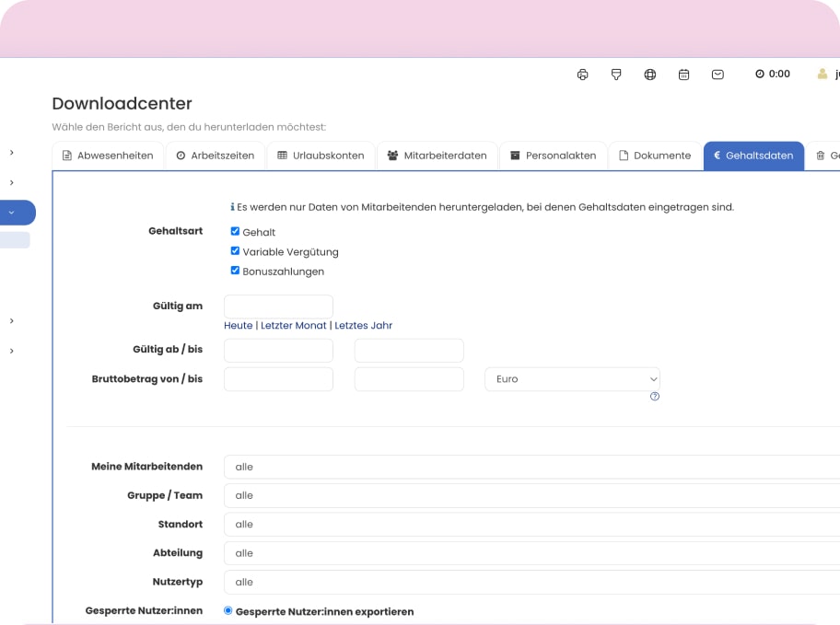Click the Letzter Monat link
Image resolution: width=840 pixels, height=625 pixels.
(x=293, y=326)
